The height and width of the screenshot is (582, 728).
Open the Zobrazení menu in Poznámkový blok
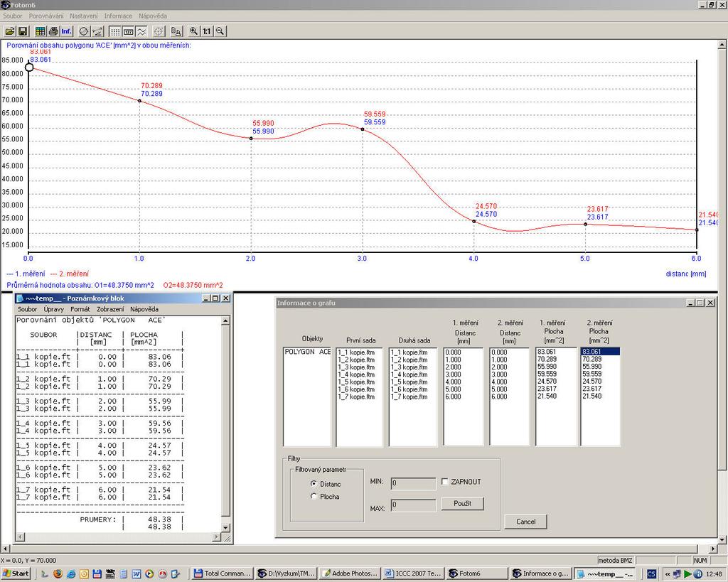tap(110, 309)
